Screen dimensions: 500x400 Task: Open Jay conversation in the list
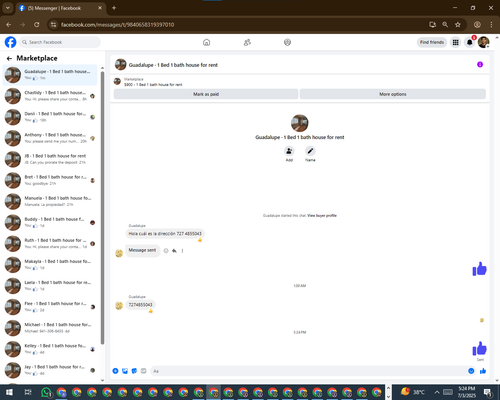(50, 370)
